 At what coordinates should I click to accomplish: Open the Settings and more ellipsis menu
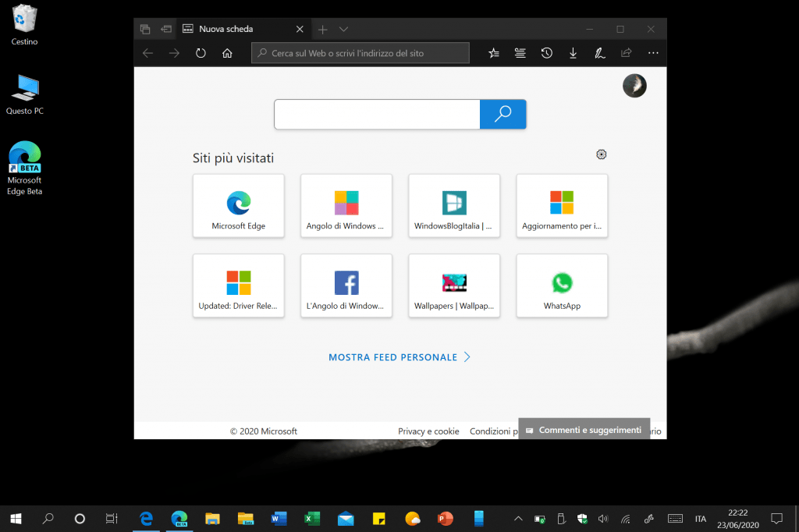pos(653,53)
